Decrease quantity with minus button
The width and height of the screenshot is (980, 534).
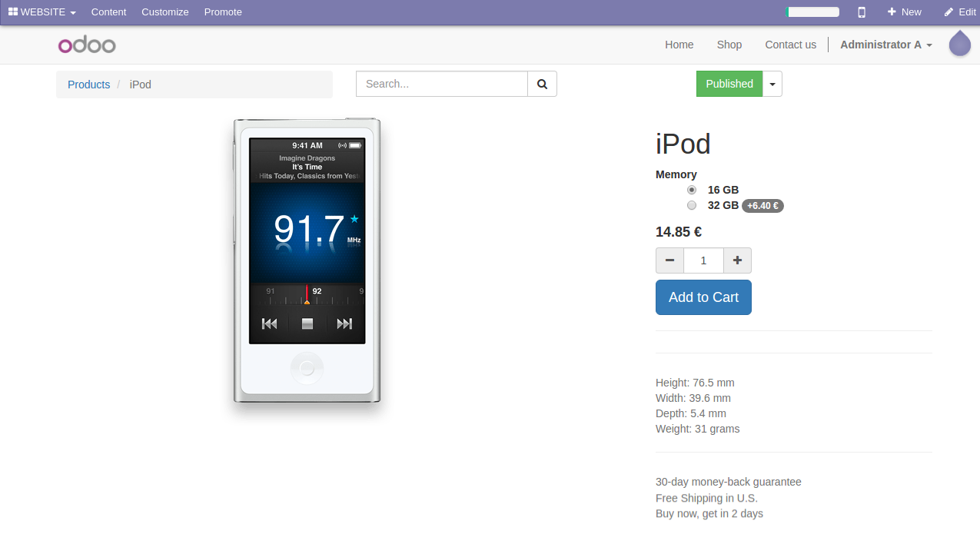(669, 260)
